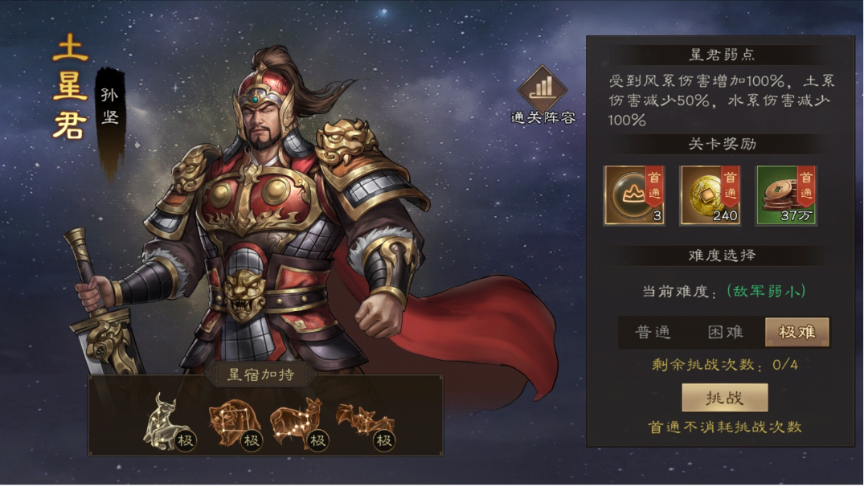Start battle with 挑战 button
The width and height of the screenshot is (868, 487).
(725, 397)
